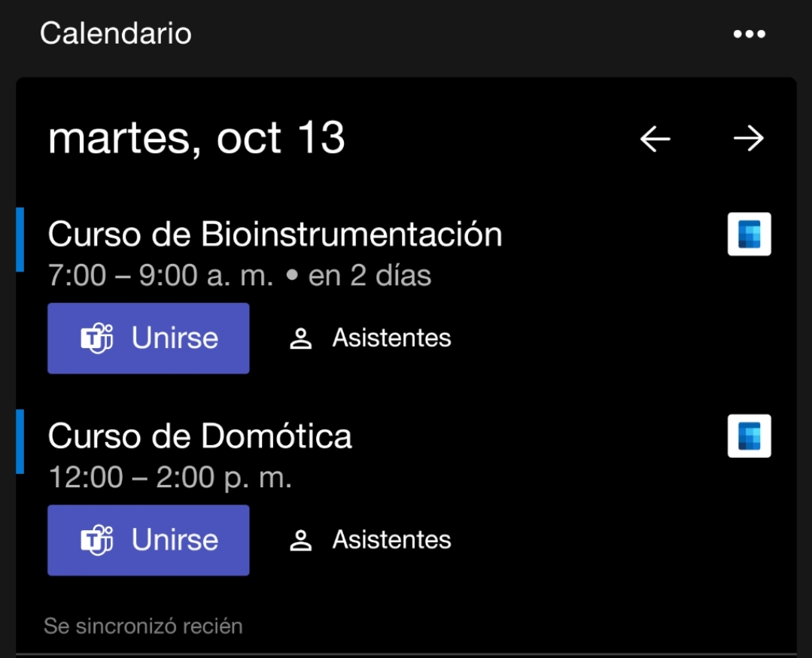Viewport: 812px width, 658px height.
Task: Open Asistentes for the Domótica course
Action: pos(389,539)
